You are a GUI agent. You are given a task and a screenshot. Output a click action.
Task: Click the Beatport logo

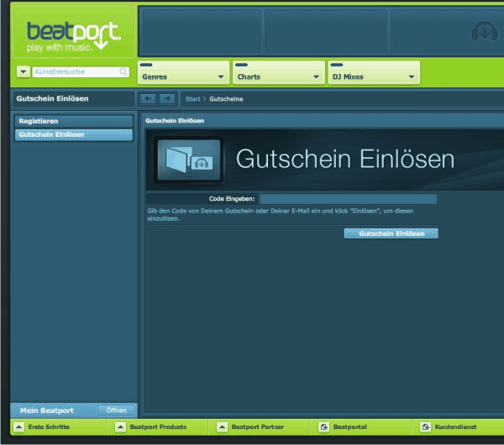[x=73, y=34]
